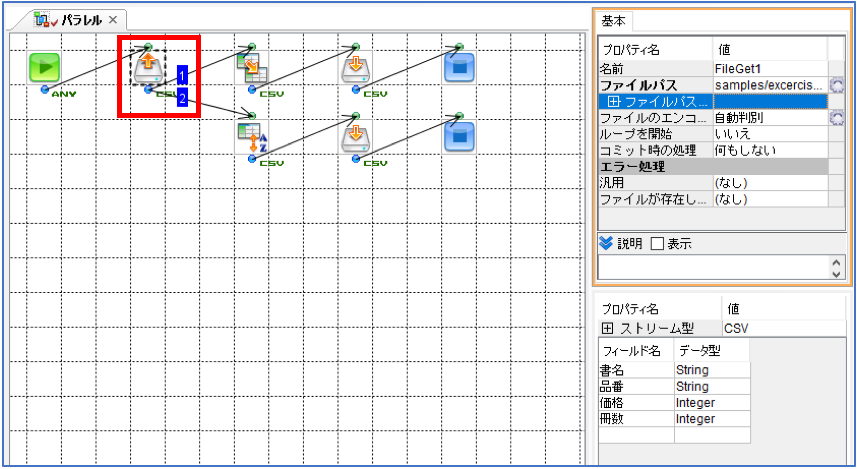Collapse the 説明 section with double chevron
This screenshot has height=469, width=857.
pyautogui.click(x=606, y=243)
